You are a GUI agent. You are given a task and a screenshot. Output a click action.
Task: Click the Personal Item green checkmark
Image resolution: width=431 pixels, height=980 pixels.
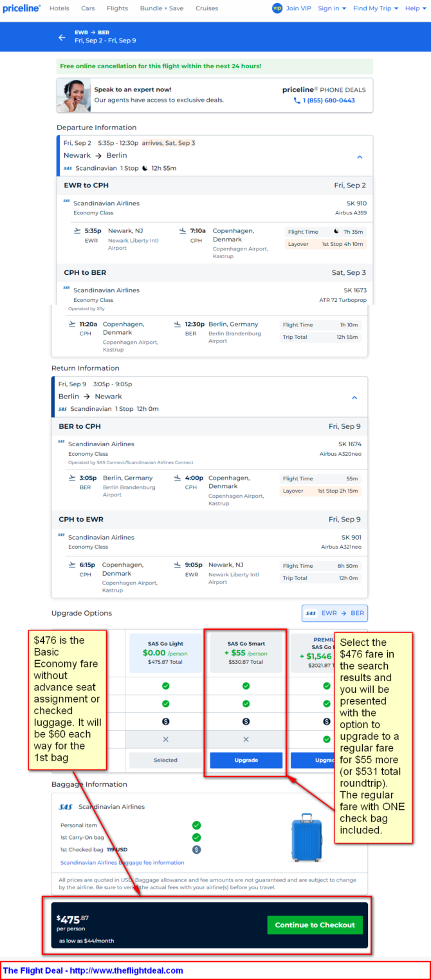pos(197,825)
